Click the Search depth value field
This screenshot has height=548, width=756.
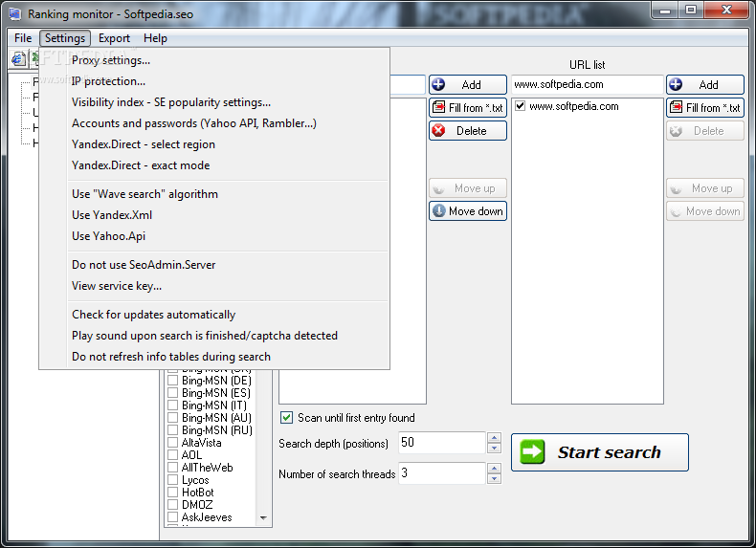click(x=442, y=443)
